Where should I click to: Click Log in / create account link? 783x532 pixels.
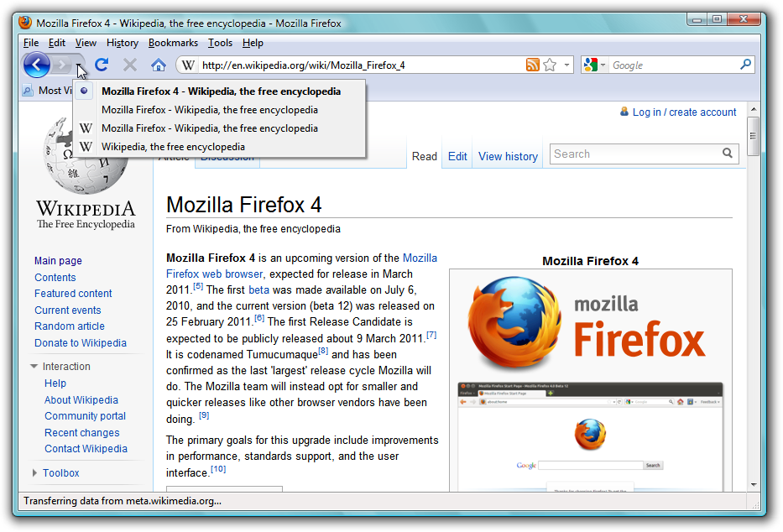(684, 112)
